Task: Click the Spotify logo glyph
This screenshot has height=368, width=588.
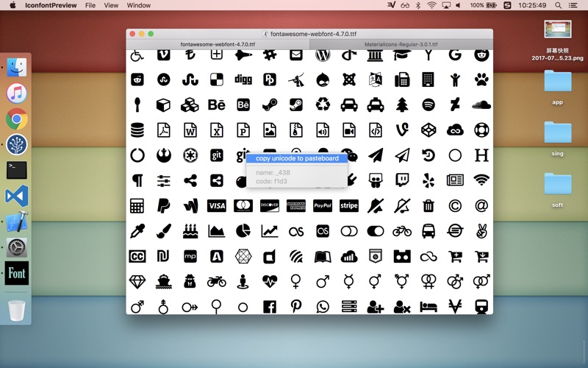Action: (x=429, y=105)
